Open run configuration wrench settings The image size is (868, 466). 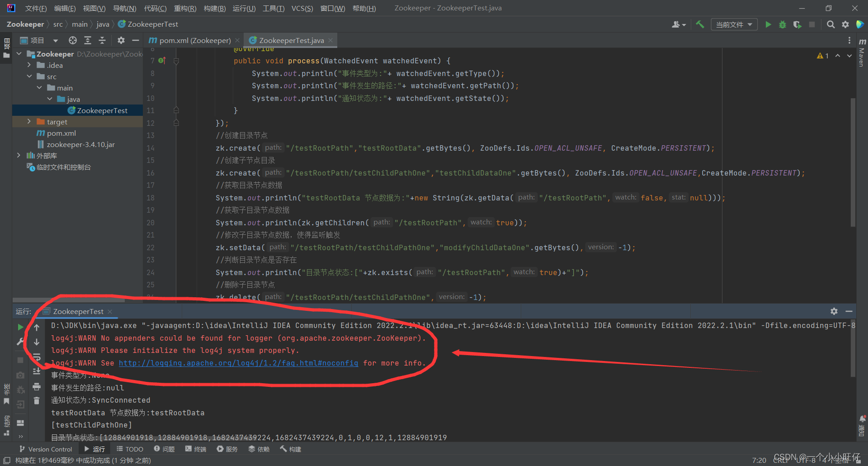[x=20, y=342]
